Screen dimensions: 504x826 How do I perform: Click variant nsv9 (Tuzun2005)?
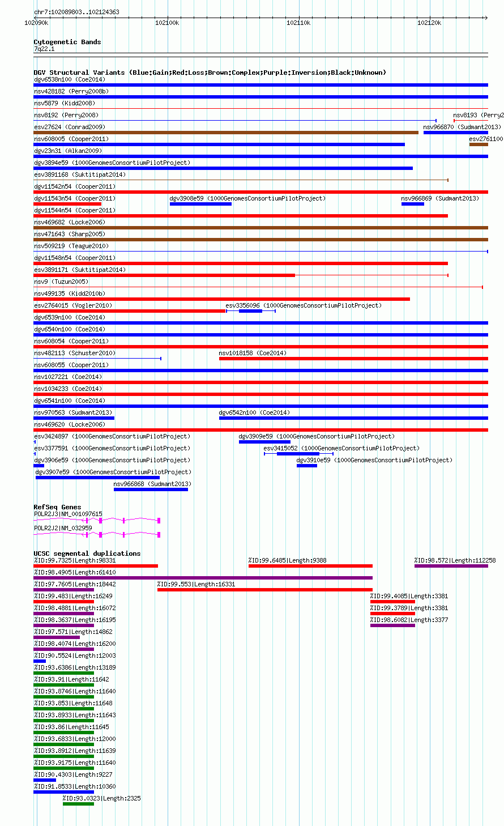pos(258,287)
